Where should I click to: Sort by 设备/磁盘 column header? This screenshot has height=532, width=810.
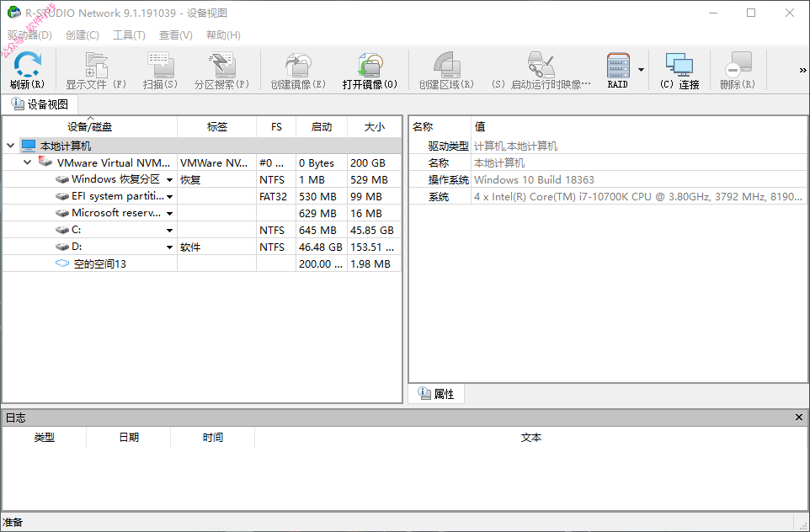pos(89,127)
